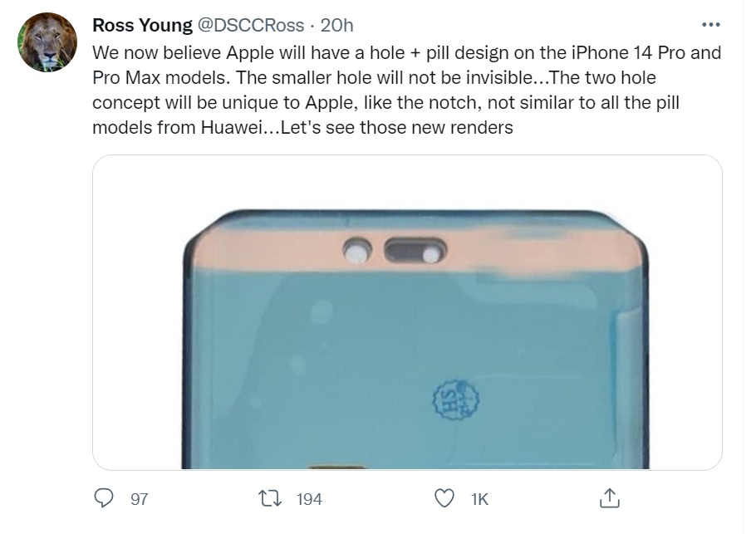Click the blue round stamp on the panel
Image resolution: width=756 pixels, height=534 pixels.
tap(455, 401)
